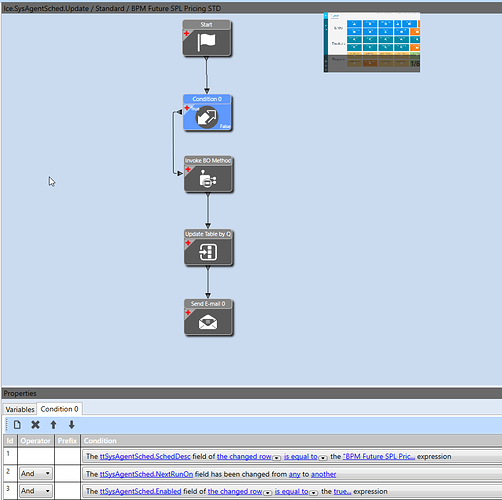Open the ttSysAgentSched.SchedDesc field link
This screenshot has width=502, height=500.
(x=145, y=456)
